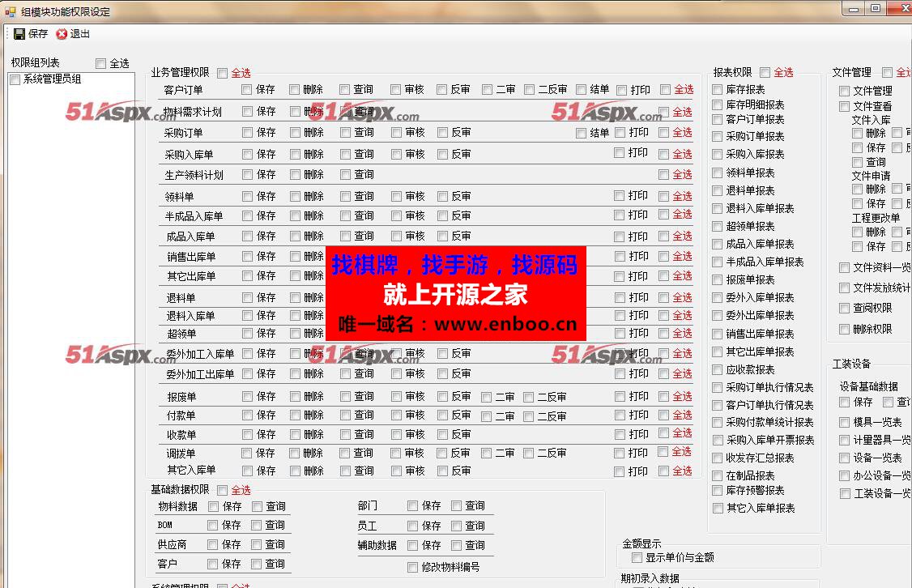
Task: Check 查询 in the 委外加工出库单 row
Action: (346, 374)
